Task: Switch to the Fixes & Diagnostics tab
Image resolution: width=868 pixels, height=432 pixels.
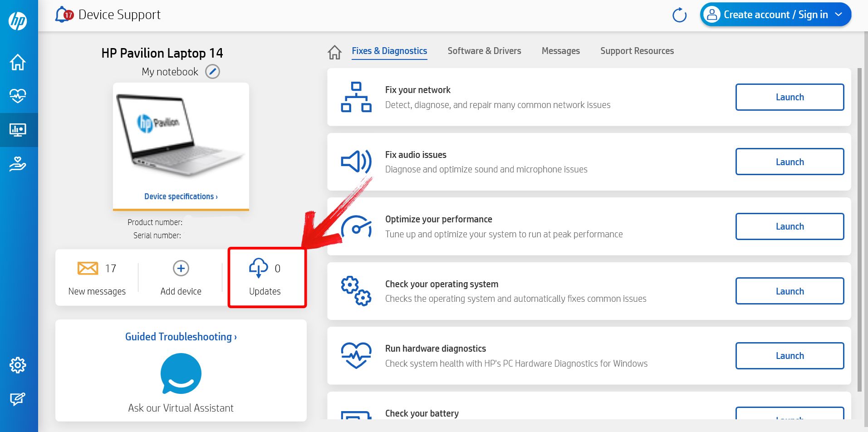Action: click(389, 51)
